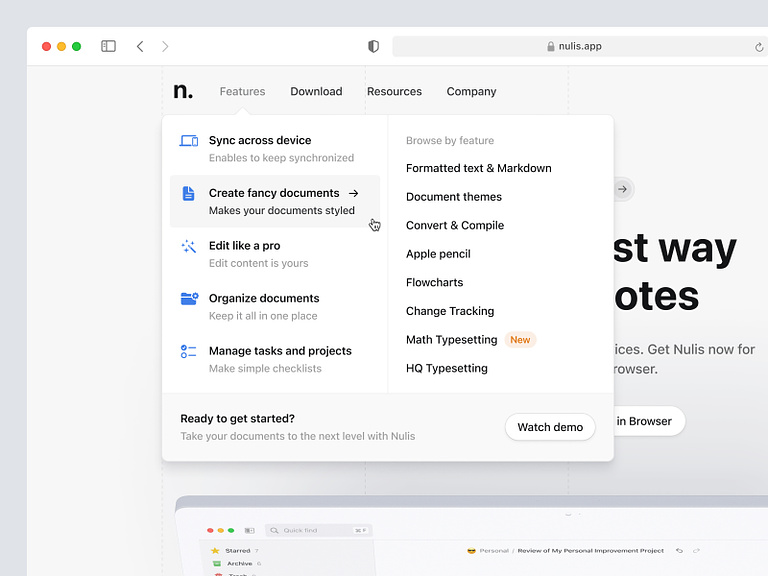Collapse the Features dropdown menu
Viewport: 768px width, 576px height.
(x=242, y=91)
